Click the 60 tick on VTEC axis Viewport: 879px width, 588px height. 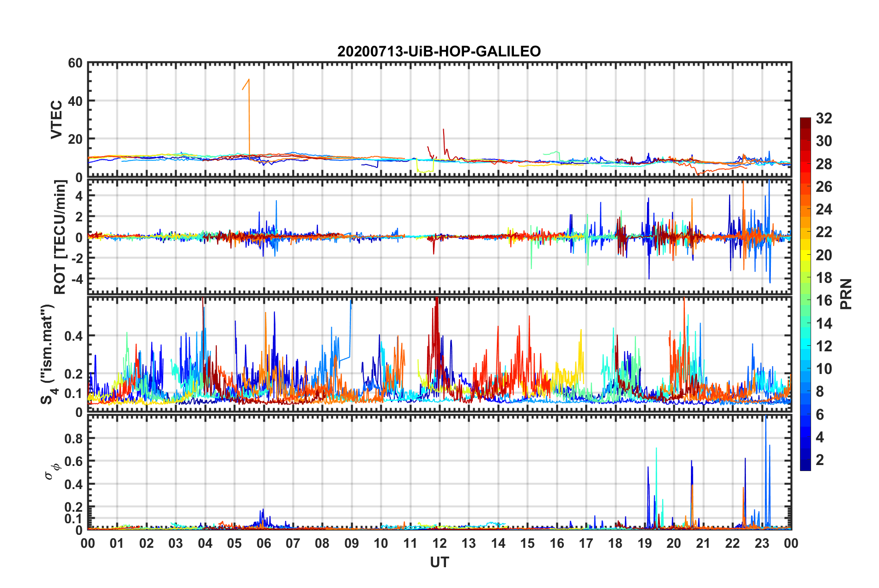[x=75, y=63]
